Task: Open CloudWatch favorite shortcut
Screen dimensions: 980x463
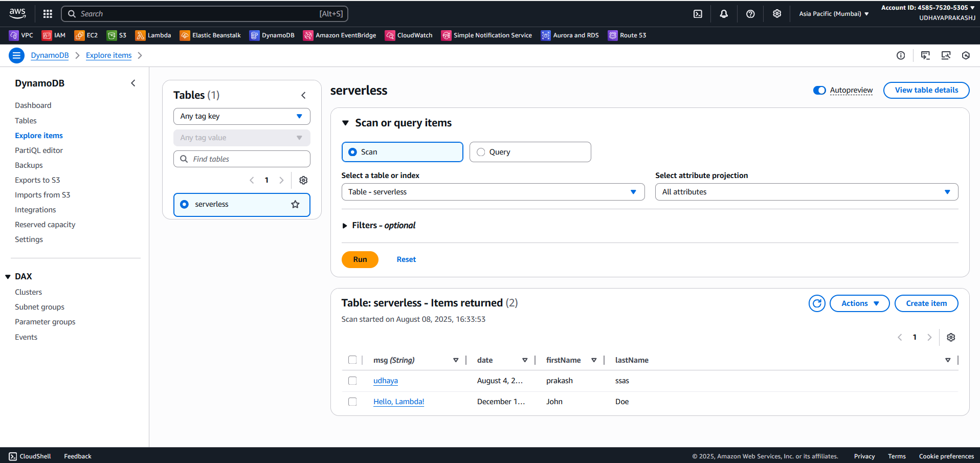Action: 409,35
